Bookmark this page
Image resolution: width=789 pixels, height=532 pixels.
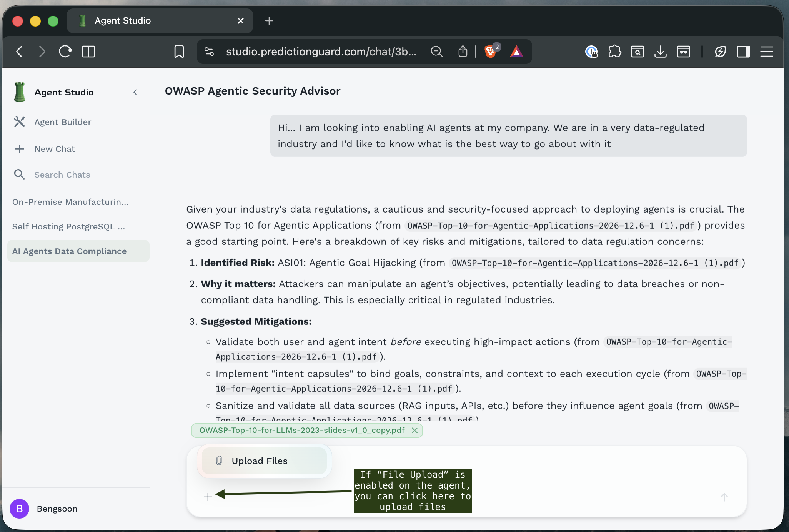(179, 52)
